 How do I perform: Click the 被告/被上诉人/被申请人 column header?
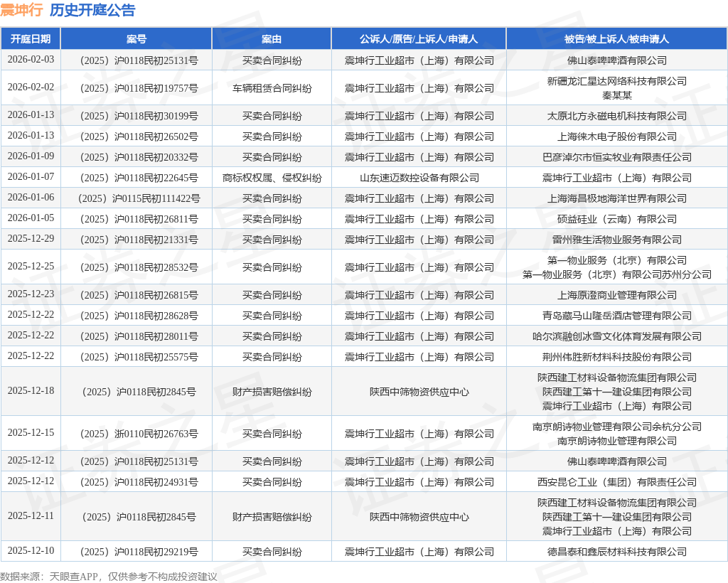tap(616, 39)
